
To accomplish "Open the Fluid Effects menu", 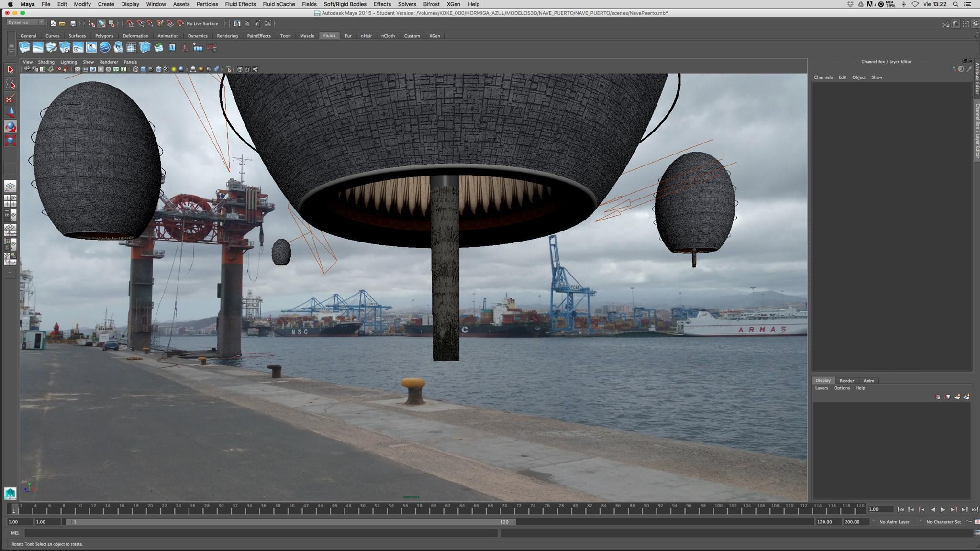I will 240,4.
